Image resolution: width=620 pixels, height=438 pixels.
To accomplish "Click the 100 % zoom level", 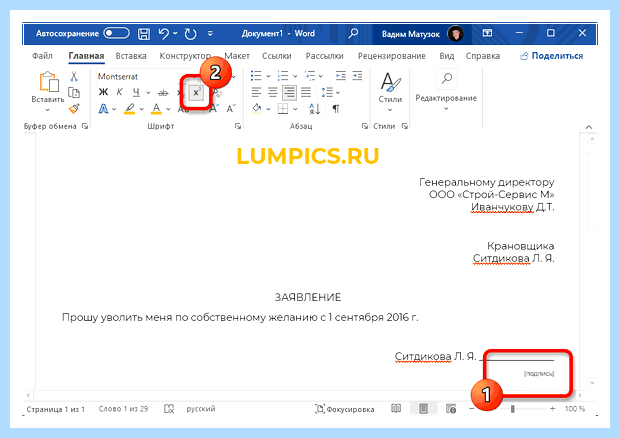I will pos(575,409).
